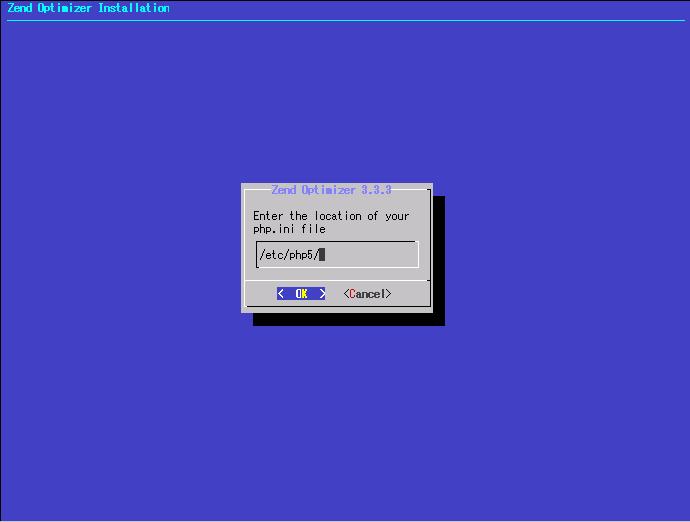The width and height of the screenshot is (690, 522).
Task: Click the 'Zend Optimizer Installation' header text
Action: pyautogui.click(x=88, y=8)
